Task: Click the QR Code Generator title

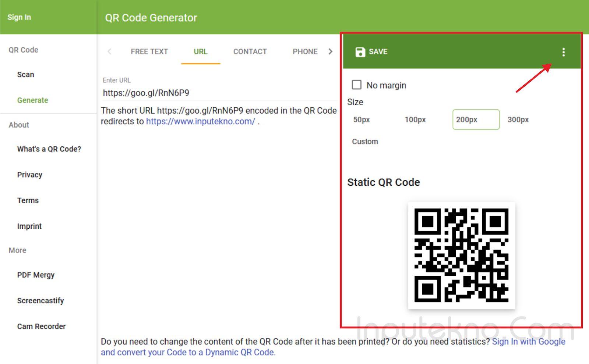Action: tap(151, 18)
